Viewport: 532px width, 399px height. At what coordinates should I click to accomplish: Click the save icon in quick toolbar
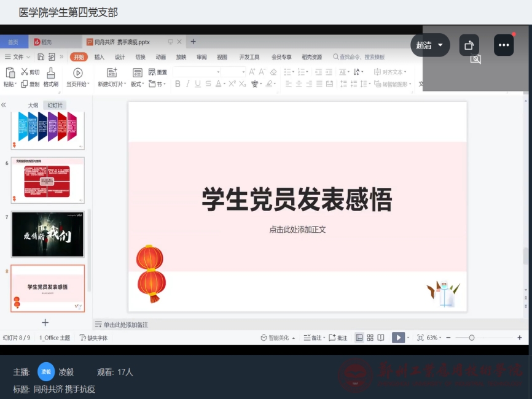(x=41, y=56)
